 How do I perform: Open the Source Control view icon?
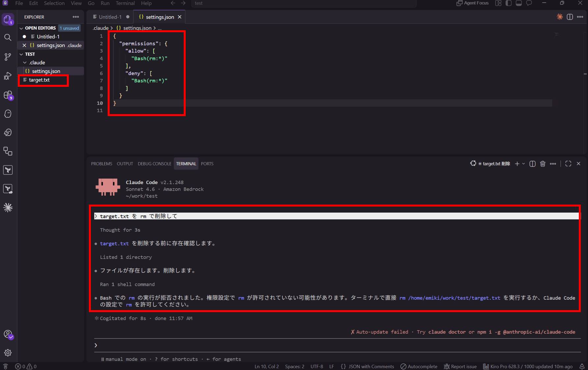tap(8, 57)
